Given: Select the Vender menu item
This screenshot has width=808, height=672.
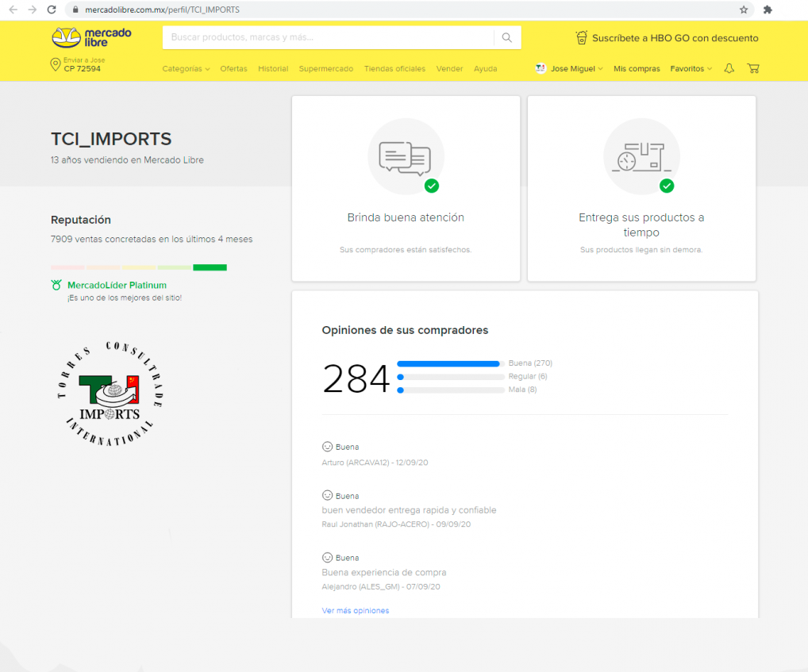Looking at the screenshot, I should point(449,68).
